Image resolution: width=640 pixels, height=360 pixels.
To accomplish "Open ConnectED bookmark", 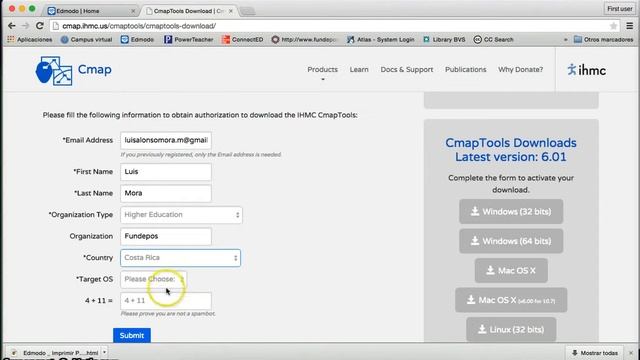I will point(242,40).
